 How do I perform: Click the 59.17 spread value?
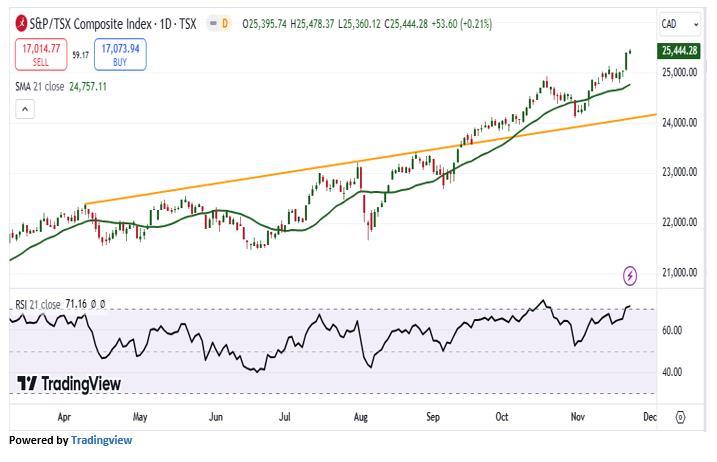[80, 55]
